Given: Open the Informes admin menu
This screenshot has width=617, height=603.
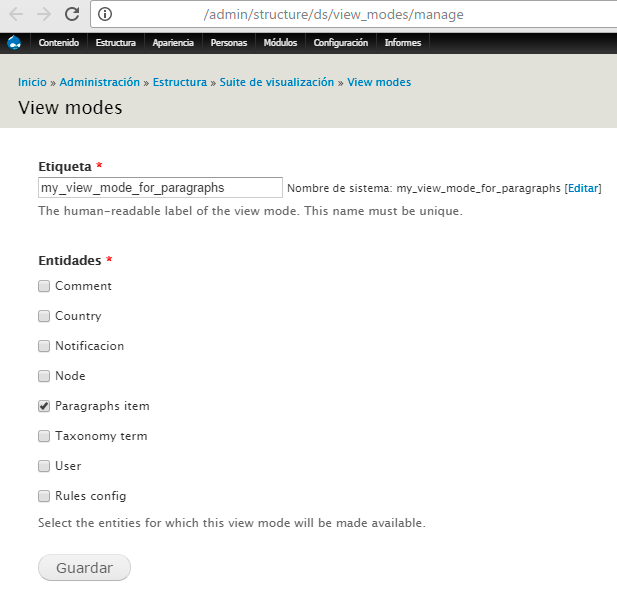Looking at the screenshot, I should point(403,43).
